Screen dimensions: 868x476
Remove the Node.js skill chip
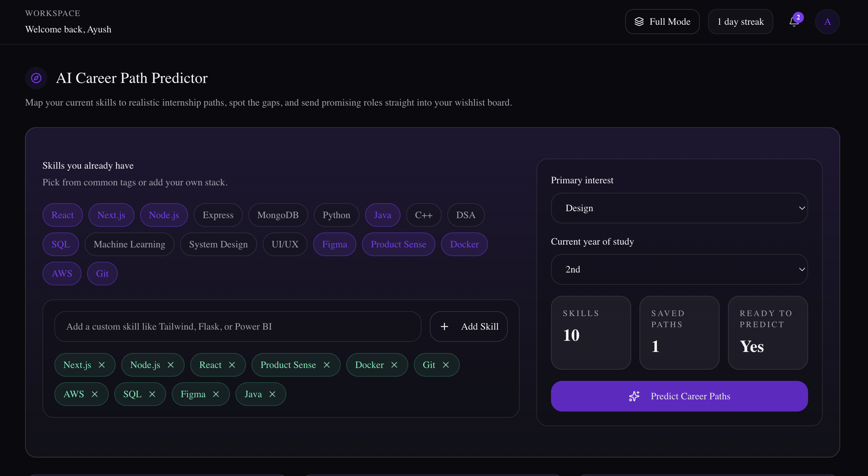click(171, 365)
